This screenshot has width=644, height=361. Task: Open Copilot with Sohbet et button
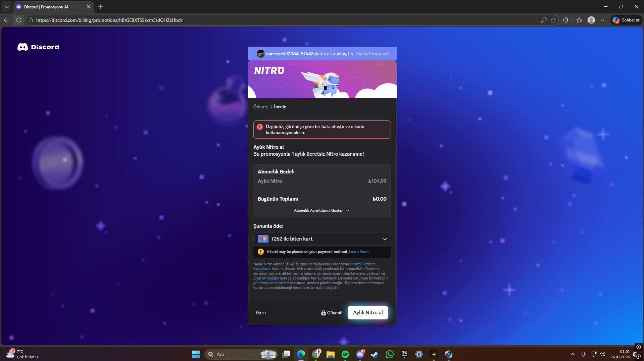coord(626,20)
